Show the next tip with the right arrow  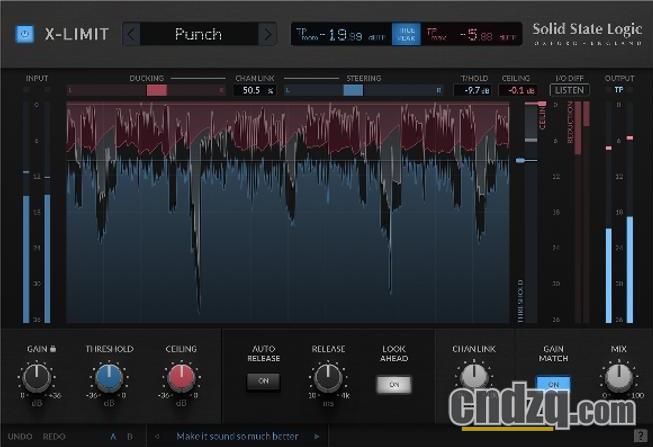coord(317,436)
